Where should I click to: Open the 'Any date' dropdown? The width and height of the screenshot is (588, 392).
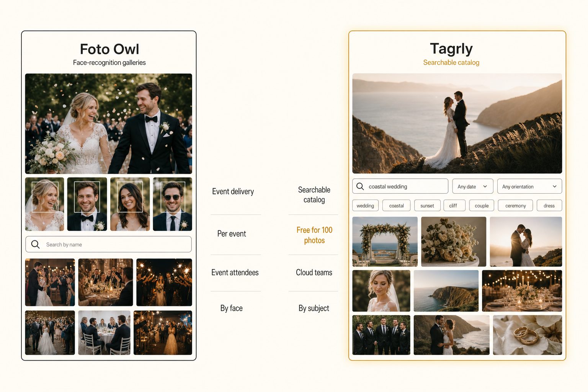(x=472, y=186)
